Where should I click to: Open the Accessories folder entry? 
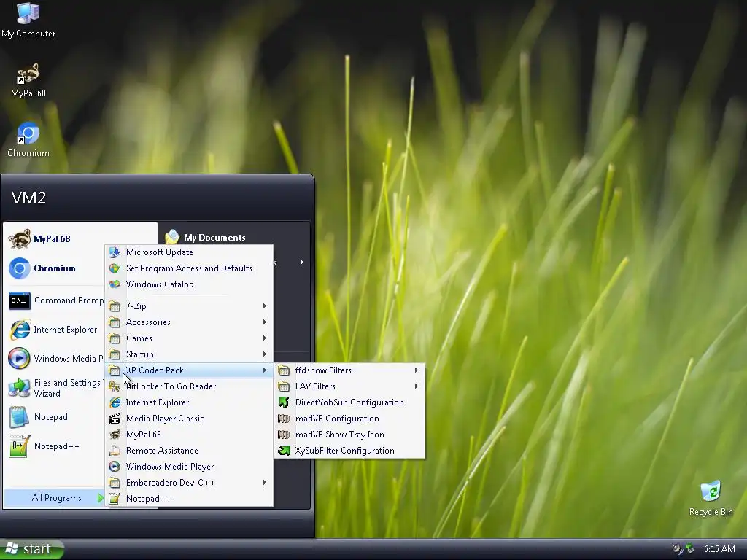click(189, 322)
